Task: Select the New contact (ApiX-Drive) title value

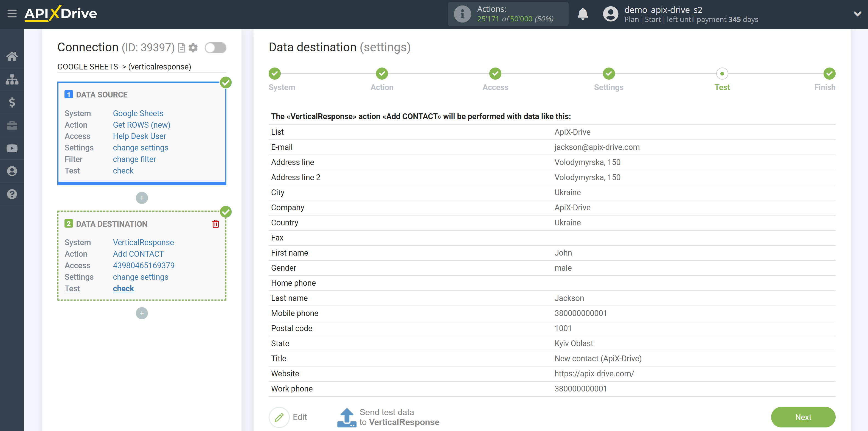Action: (x=598, y=359)
